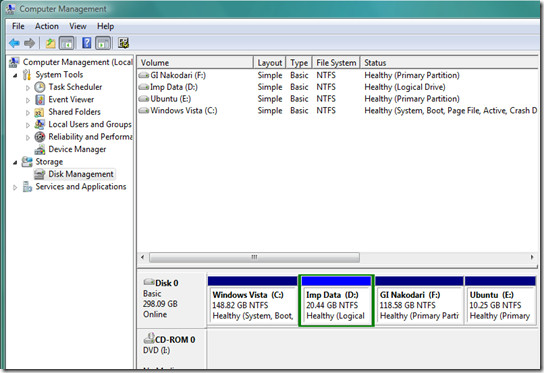
Task: Expand the Services and Applications node
Action: point(15,187)
